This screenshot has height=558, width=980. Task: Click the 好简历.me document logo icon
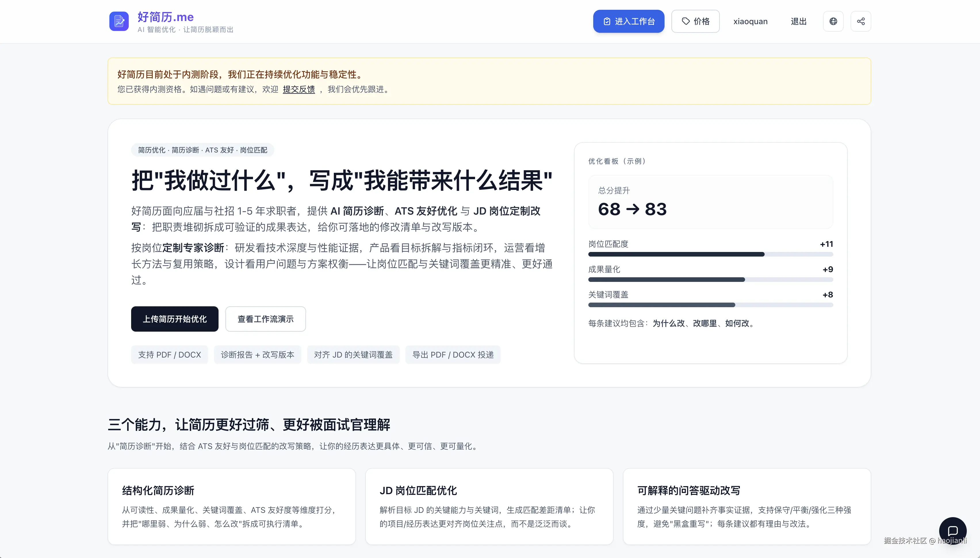click(x=119, y=22)
